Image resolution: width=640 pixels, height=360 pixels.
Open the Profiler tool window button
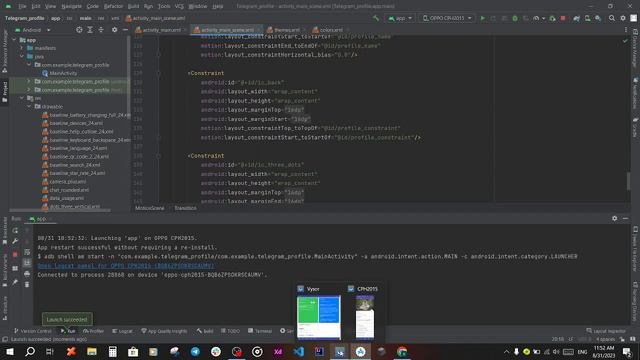coord(93,331)
